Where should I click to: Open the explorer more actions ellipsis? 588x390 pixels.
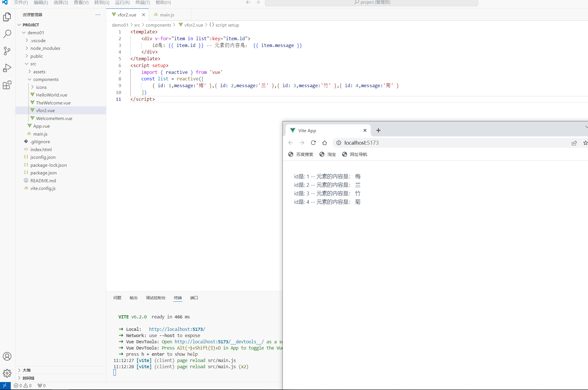98,15
